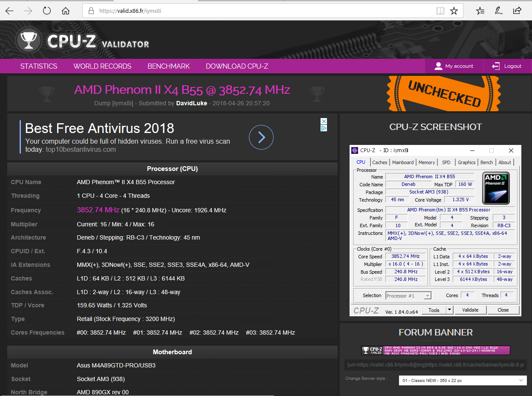The width and height of the screenshot is (532, 396).
Task: Open the DavidLuke submitter profile
Action: point(192,103)
